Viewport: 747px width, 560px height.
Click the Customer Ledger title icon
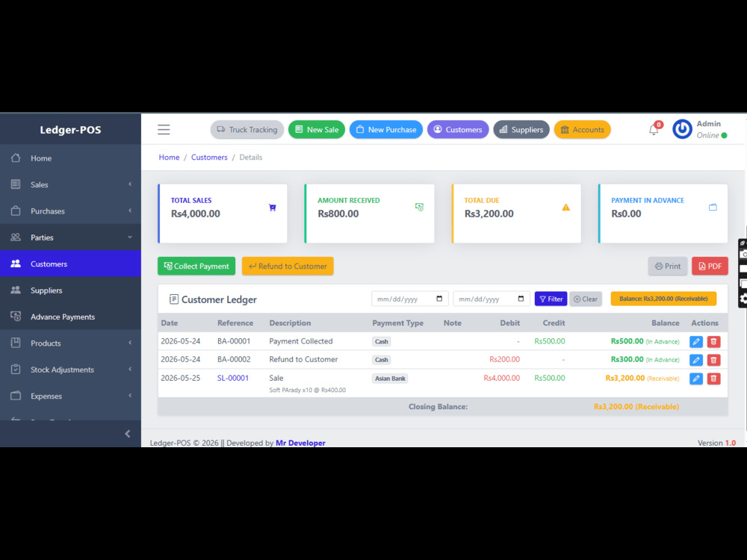pos(173,299)
